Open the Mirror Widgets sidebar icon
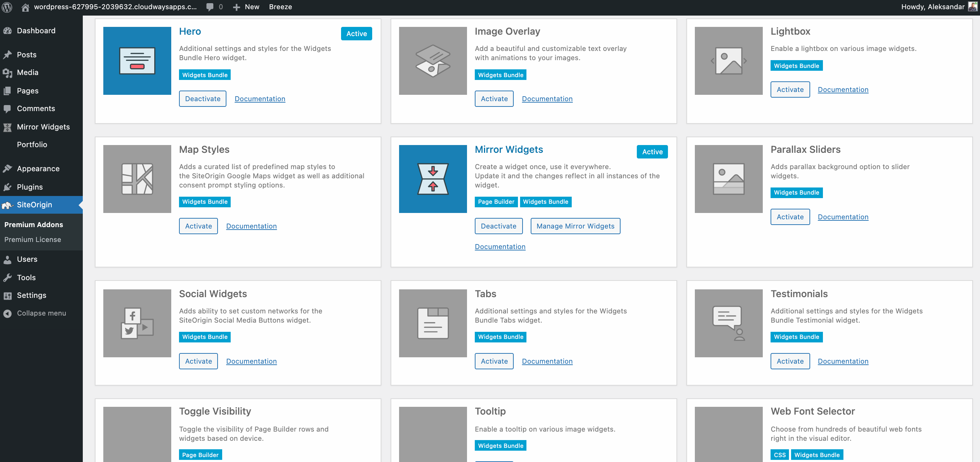 tap(8, 127)
